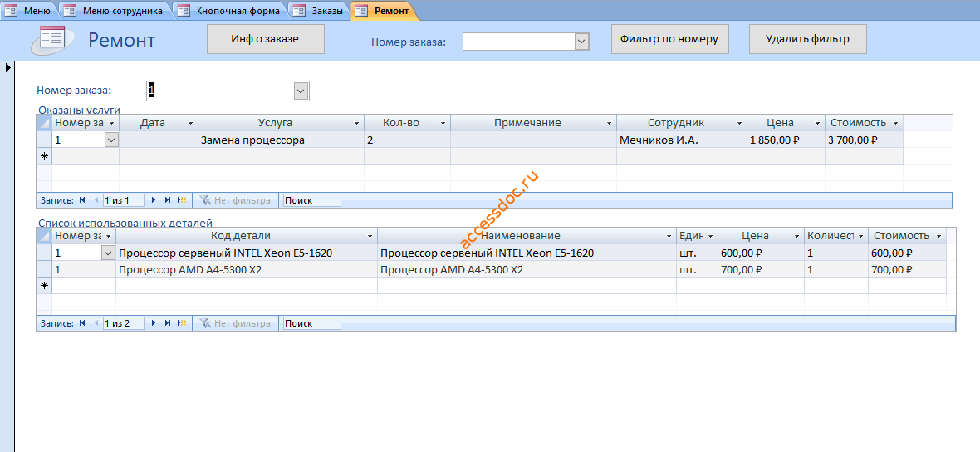Click the 1 850,00 ₽ price cell
The width and height of the screenshot is (980, 452).
(x=786, y=140)
